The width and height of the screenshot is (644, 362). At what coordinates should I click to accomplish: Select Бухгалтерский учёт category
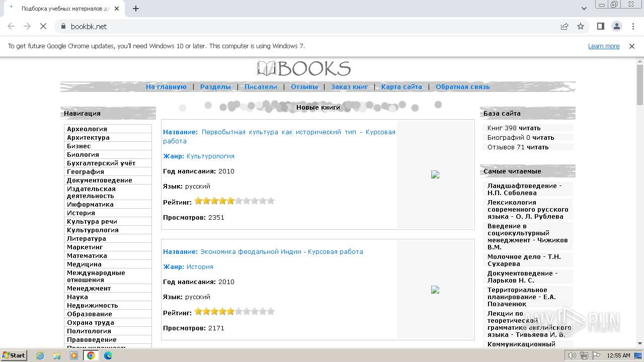click(101, 163)
